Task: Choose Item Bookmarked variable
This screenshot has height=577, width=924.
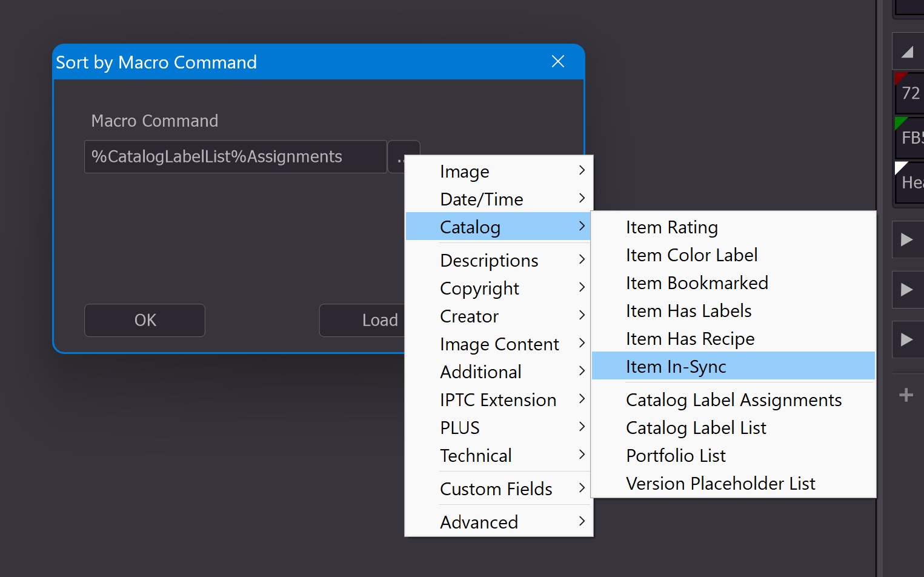Action: point(733,283)
